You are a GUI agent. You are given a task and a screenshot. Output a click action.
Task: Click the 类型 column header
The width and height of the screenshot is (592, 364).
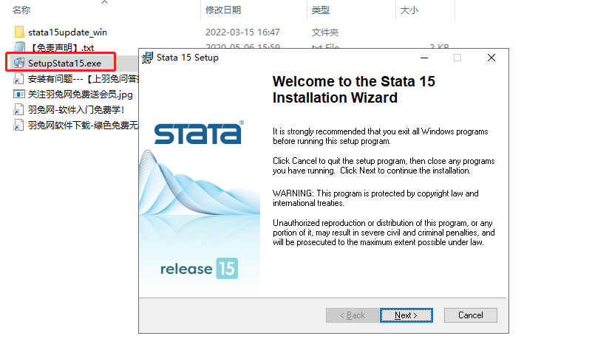[x=321, y=10]
